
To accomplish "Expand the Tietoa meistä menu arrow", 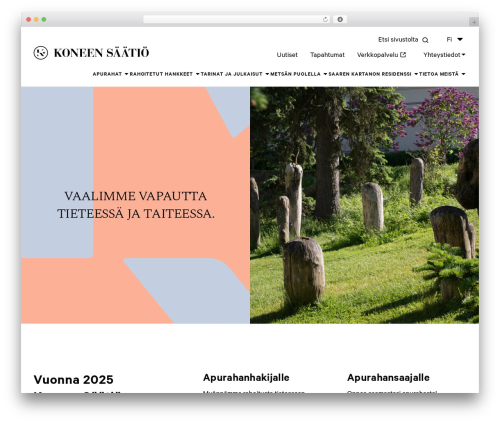I will coord(463,74).
